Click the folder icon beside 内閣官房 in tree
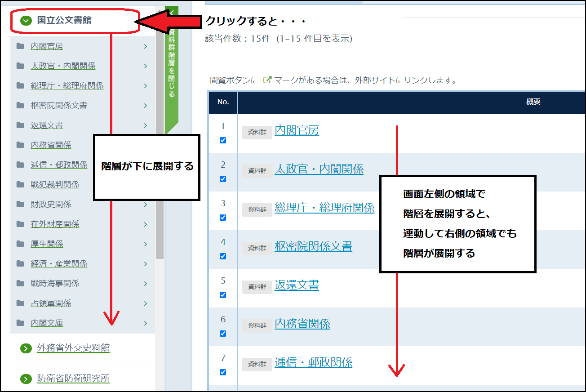The width and height of the screenshot is (586, 392). (x=20, y=46)
